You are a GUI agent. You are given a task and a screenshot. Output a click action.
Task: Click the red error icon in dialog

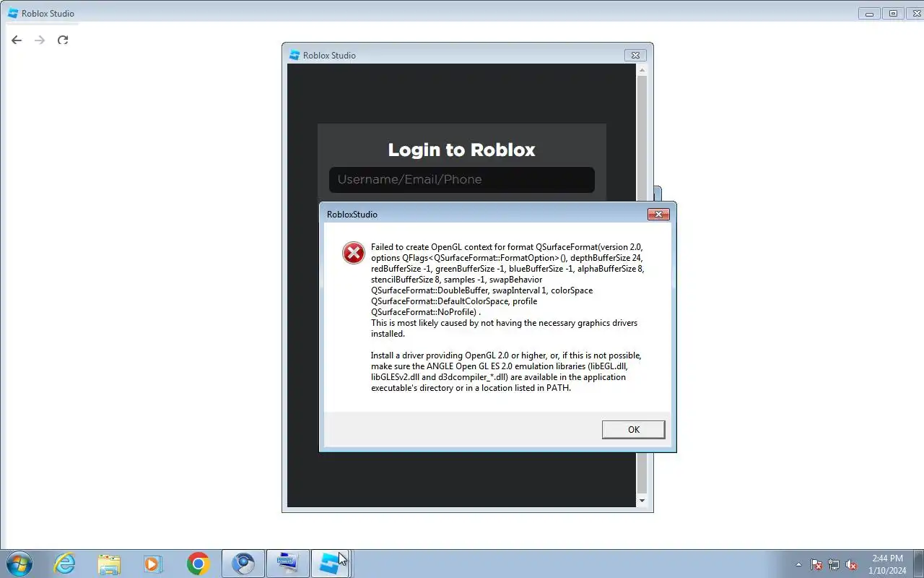(x=353, y=253)
